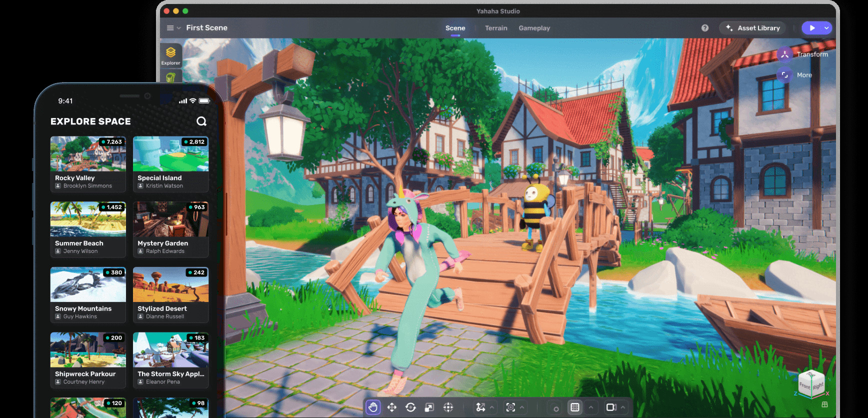Expand the axis pivot options chevron

pyautogui.click(x=492, y=407)
